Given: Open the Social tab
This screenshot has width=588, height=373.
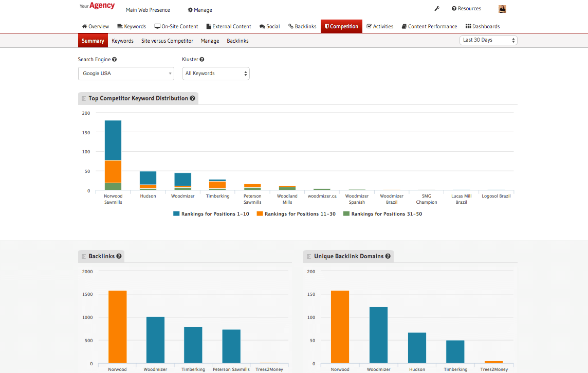Looking at the screenshot, I should click(270, 26).
